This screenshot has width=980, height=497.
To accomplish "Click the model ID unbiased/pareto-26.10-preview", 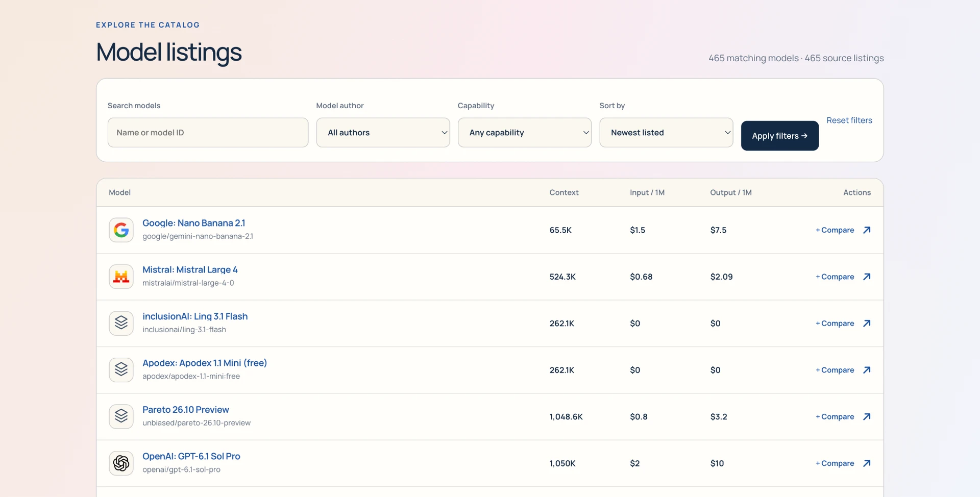I will (197, 423).
